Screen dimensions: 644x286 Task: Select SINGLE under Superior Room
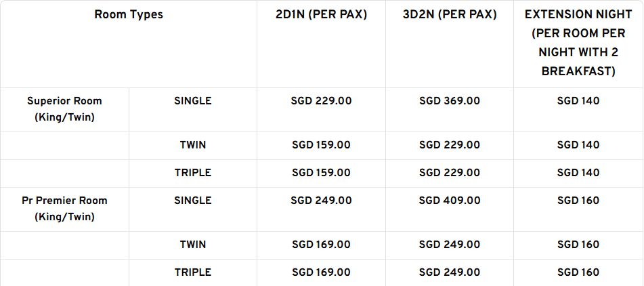(x=193, y=101)
